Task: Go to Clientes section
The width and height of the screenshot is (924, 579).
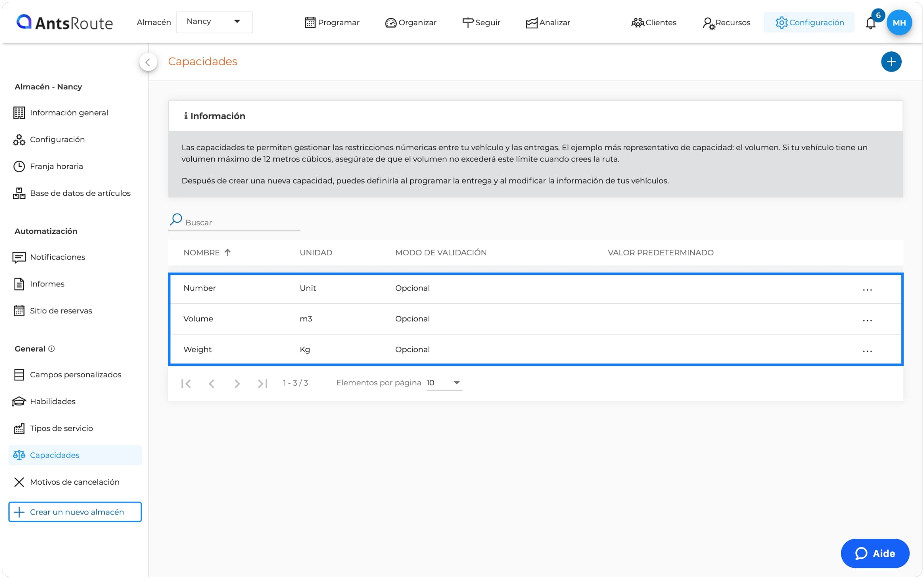Action: point(654,23)
